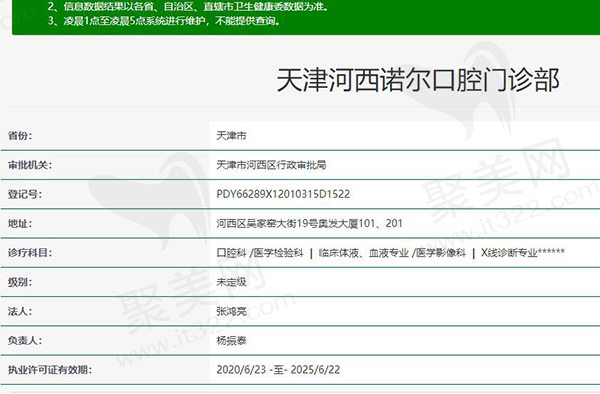Select the title 天津河西诺尔口腔门诊部
The image size is (600, 394).
tap(418, 80)
